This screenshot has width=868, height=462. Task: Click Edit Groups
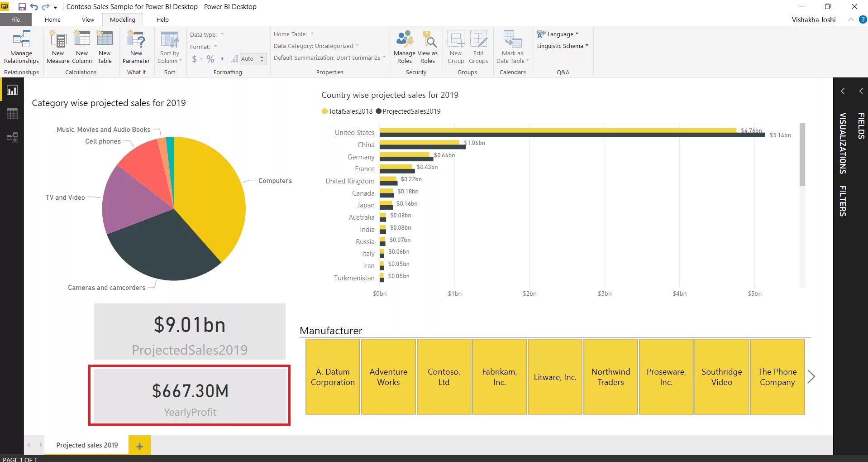tap(478, 47)
